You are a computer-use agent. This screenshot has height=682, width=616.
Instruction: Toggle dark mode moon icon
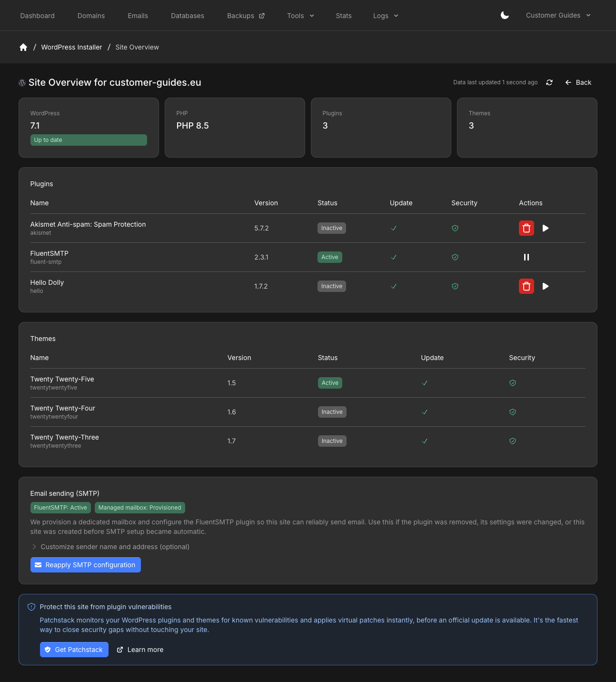pyautogui.click(x=505, y=15)
